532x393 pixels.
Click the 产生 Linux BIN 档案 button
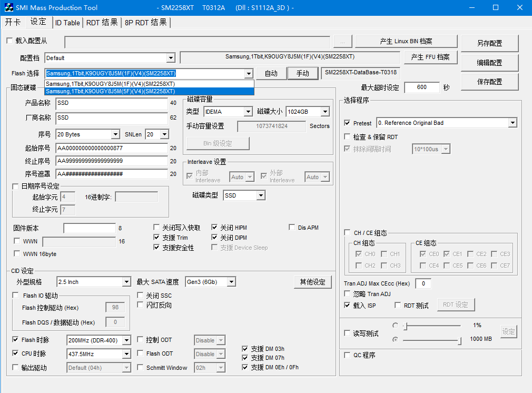(x=406, y=42)
